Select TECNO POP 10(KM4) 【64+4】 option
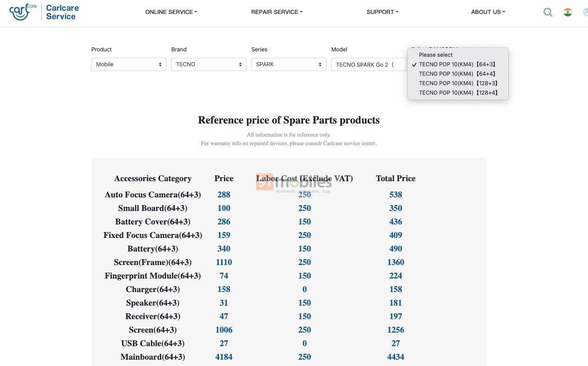Viewport: 588px width, 366px height. 458,74
